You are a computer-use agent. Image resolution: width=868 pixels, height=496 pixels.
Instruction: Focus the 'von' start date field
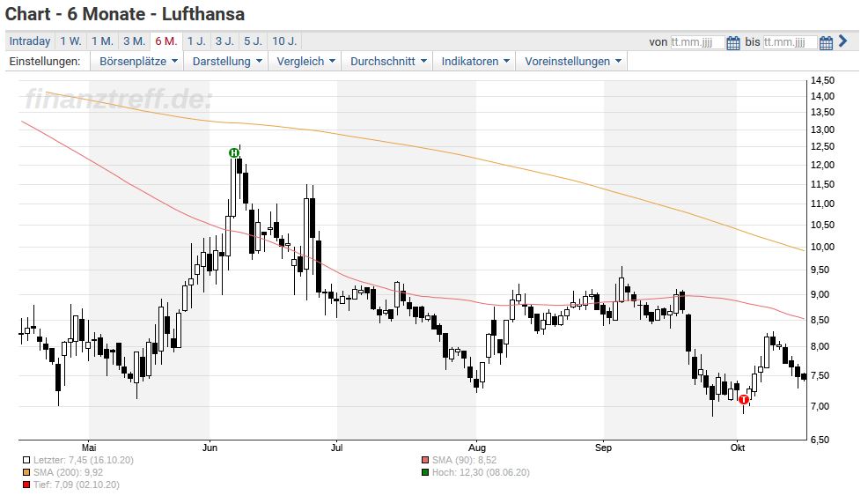click(697, 42)
